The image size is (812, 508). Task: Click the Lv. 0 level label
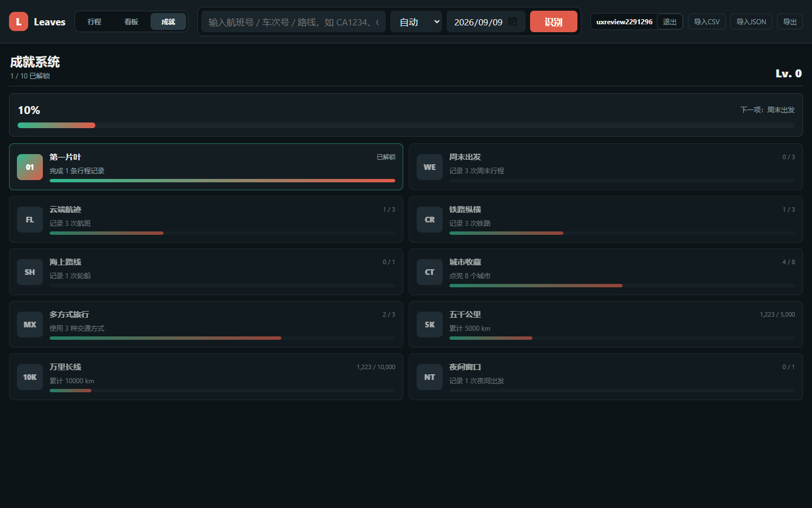click(x=788, y=73)
